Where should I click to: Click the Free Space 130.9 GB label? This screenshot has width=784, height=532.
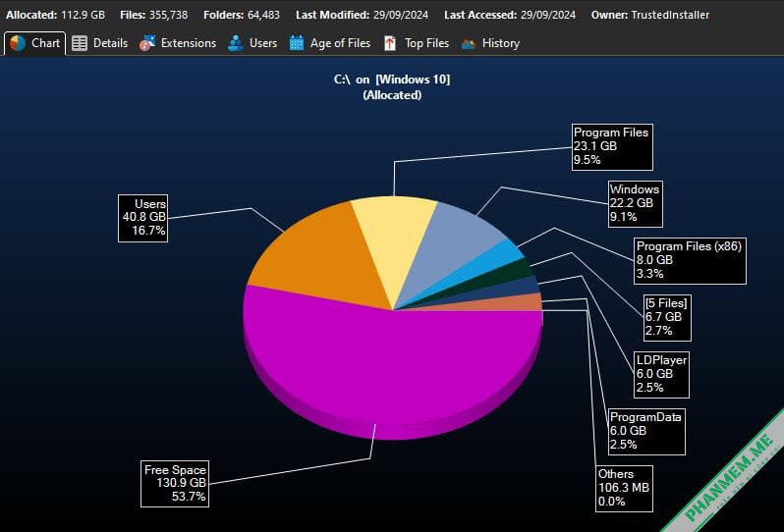[175, 484]
